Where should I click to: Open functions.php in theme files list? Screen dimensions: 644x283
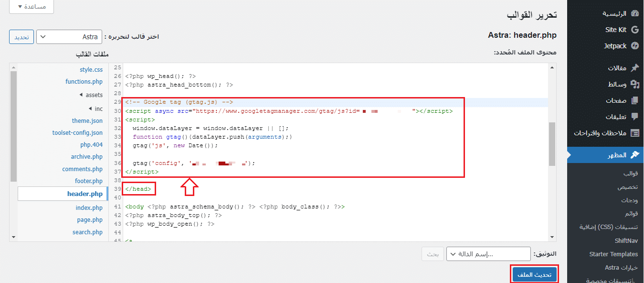coord(84,82)
